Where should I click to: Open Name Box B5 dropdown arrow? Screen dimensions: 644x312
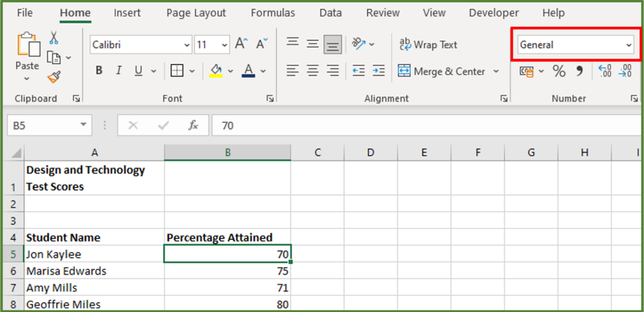83,125
